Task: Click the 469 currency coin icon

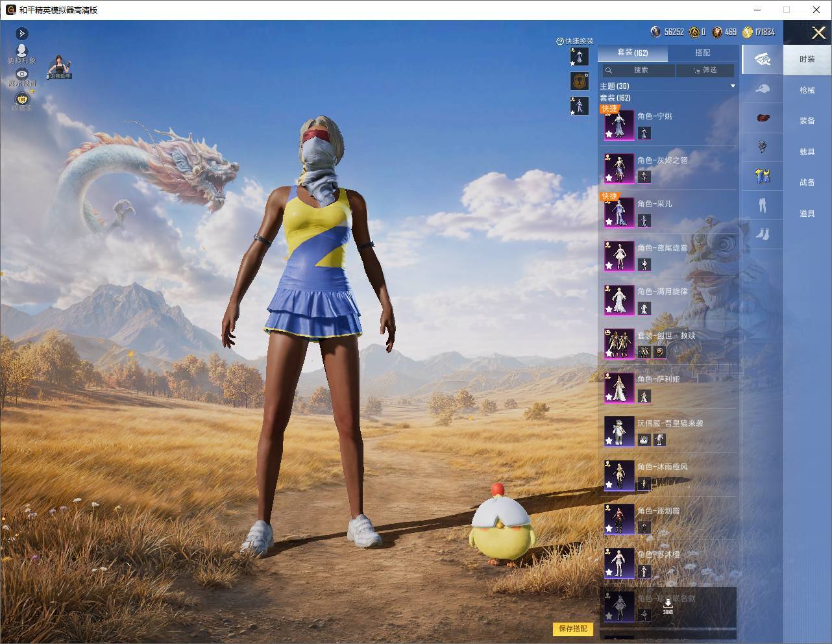Action: point(716,32)
